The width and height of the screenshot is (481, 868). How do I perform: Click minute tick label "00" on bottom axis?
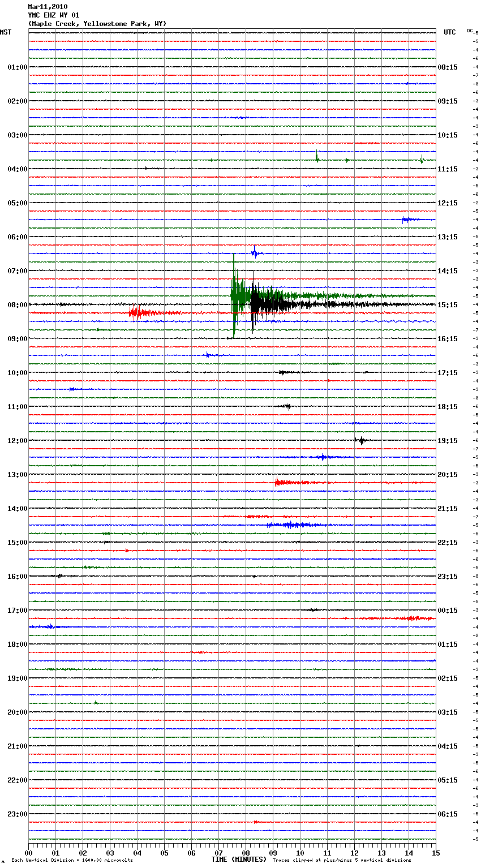pyautogui.click(x=28, y=853)
